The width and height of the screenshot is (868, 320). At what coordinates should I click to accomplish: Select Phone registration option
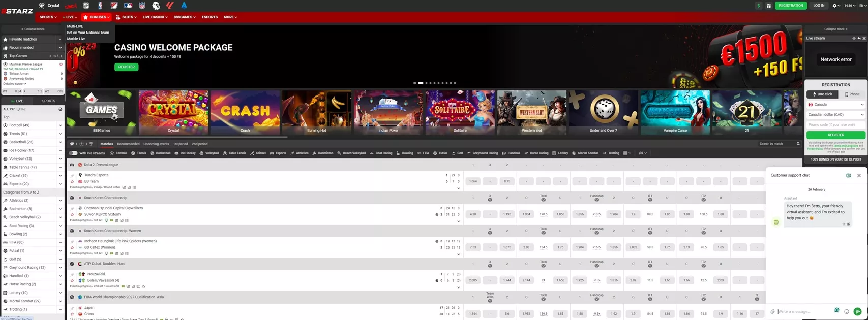[852, 94]
